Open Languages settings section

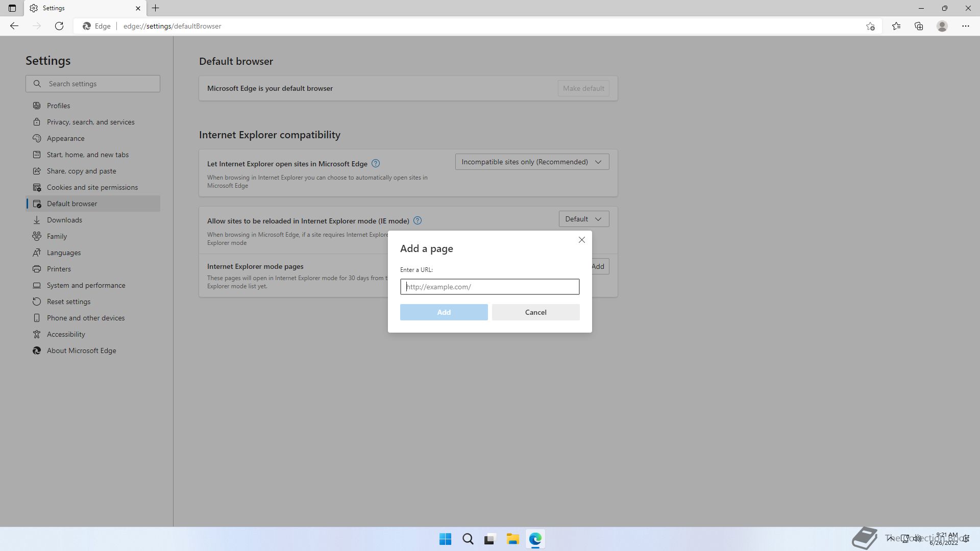93,253
